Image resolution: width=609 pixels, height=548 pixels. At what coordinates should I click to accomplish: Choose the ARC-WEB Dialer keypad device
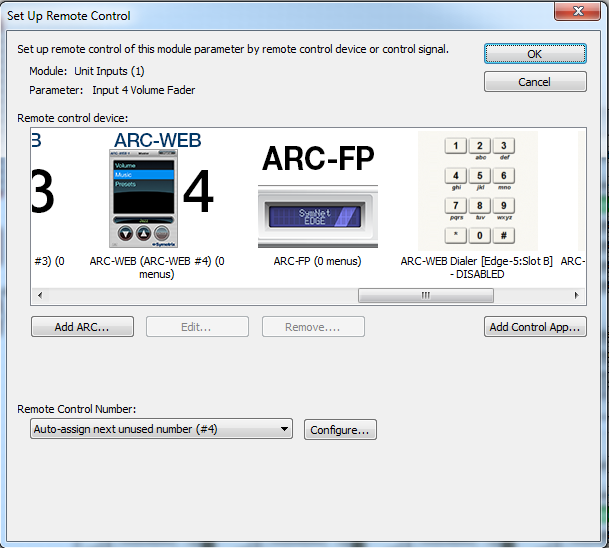tap(478, 190)
